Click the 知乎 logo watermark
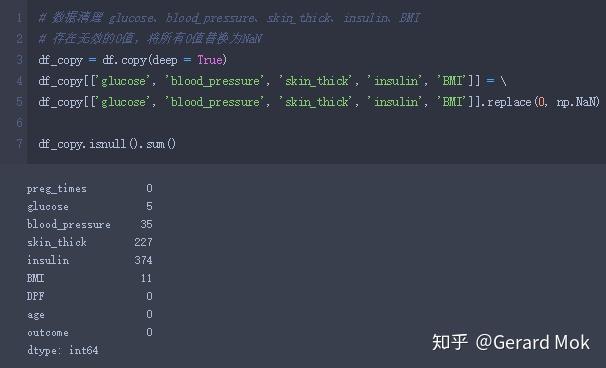The width and height of the screenshot is (606, 368). click(x=450, y=342)
